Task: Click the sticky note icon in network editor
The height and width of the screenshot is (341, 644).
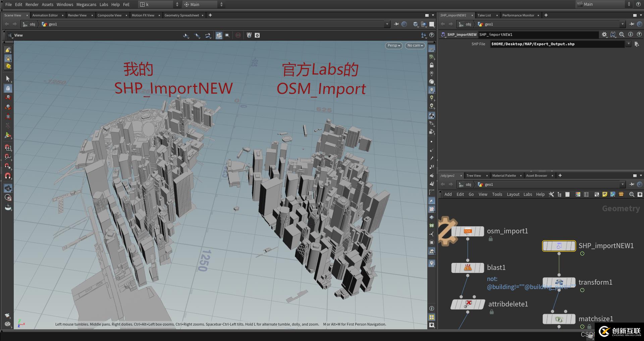Action: [605, 194]
